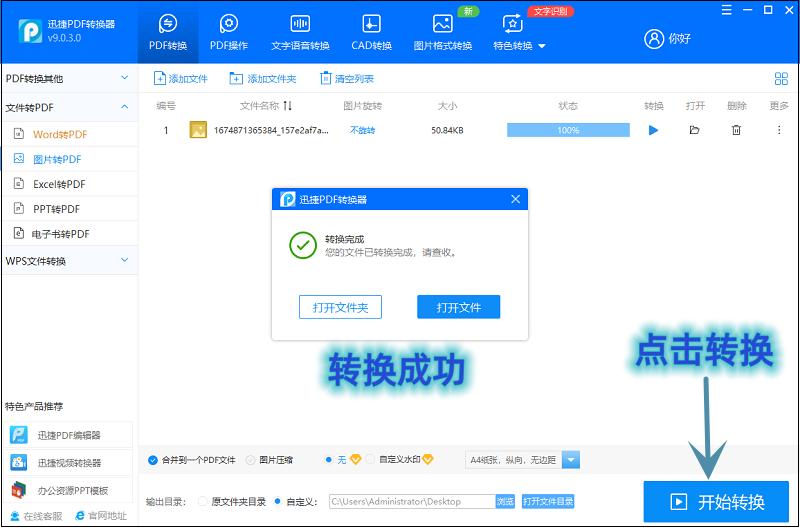
Task: Close the 转换完成 dialog
Action: [x=515, y=199]
